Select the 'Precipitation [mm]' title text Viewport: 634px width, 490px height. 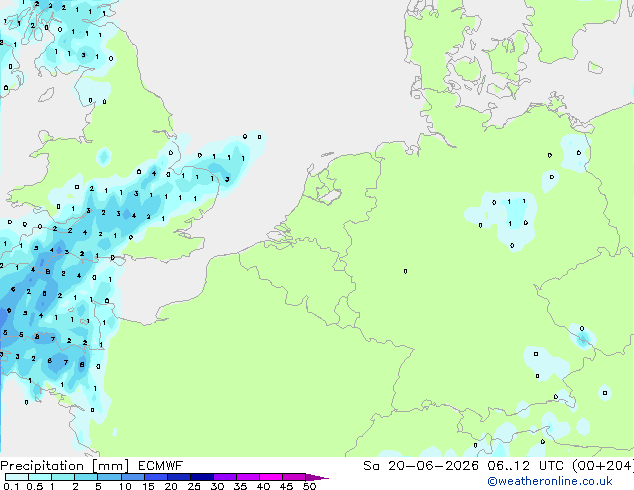click(x=65, y=466)
